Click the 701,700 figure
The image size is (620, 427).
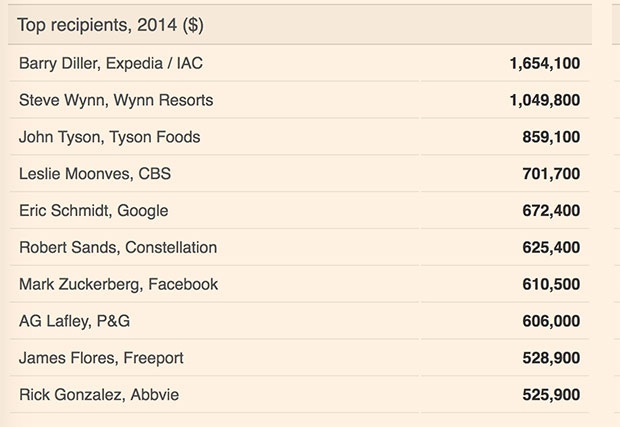pos(551,174)
